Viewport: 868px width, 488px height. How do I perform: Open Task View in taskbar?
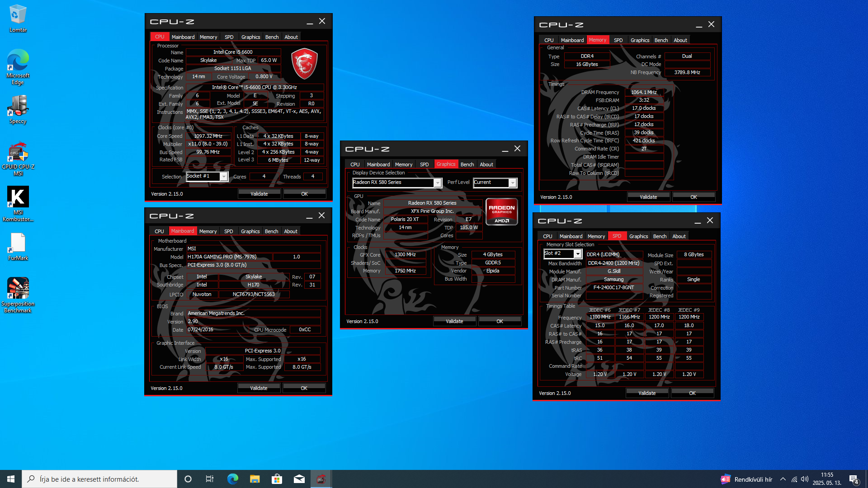click(x=210, y=479)
